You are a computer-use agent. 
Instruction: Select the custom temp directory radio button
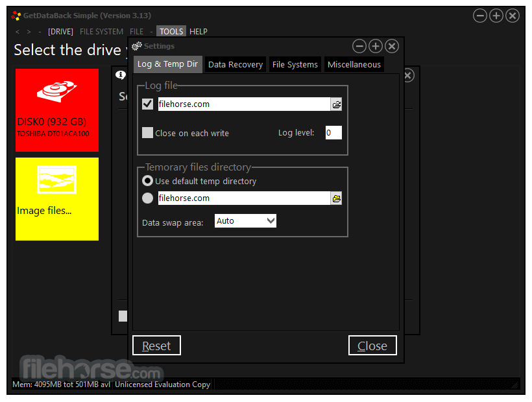(147, 198)
